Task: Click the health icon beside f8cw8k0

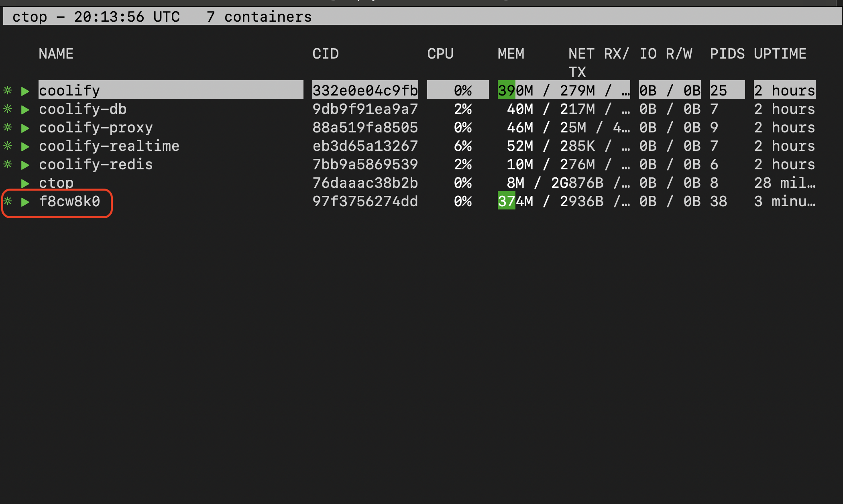Action: coord(8,201)
